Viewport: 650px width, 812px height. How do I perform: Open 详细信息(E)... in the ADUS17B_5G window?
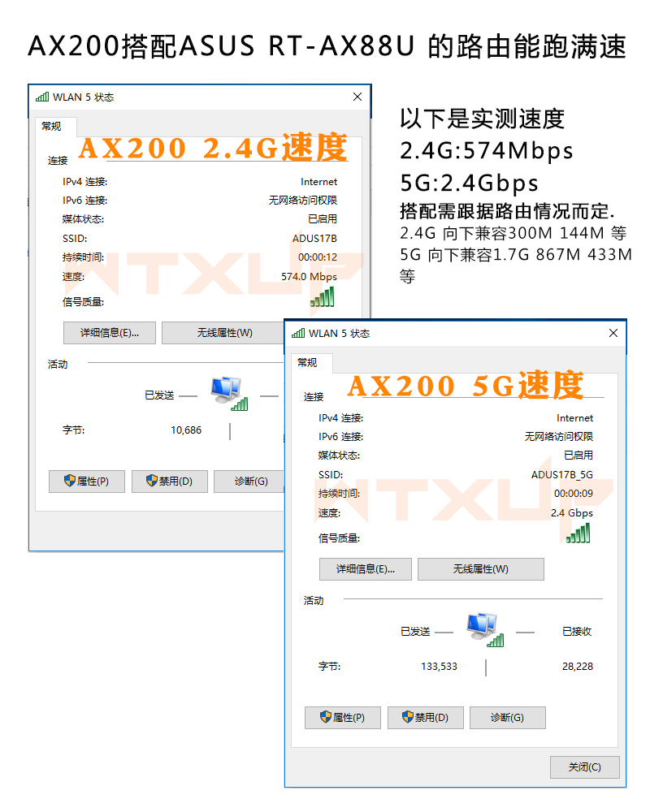(x=366, y=569)
